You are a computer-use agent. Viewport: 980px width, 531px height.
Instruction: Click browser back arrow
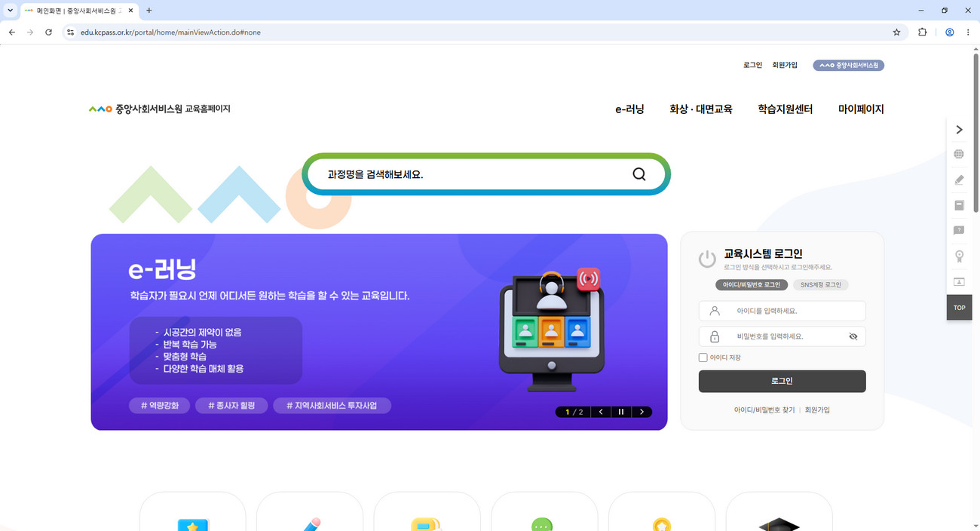(x=11, y=32)
